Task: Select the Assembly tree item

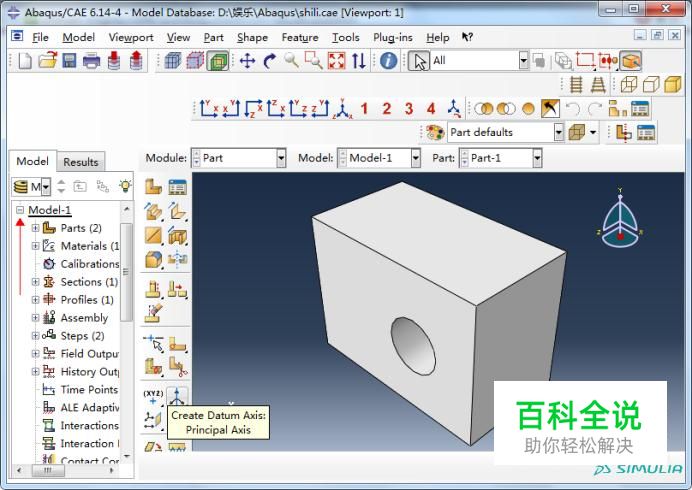Action: coord(84,318)
